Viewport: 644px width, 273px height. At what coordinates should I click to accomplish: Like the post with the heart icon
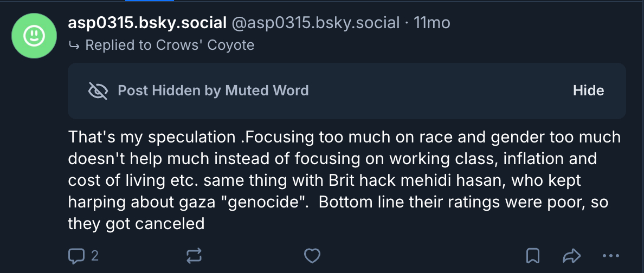(x=312, y=256)
